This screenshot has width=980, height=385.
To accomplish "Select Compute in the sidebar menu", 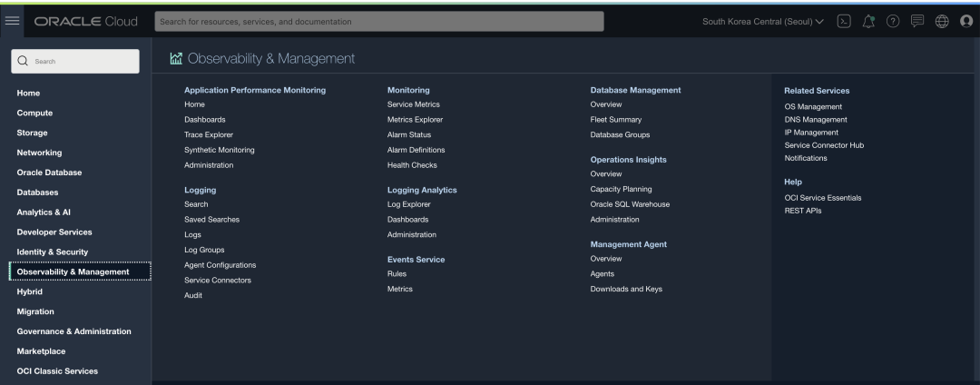I will click(34, 114).
